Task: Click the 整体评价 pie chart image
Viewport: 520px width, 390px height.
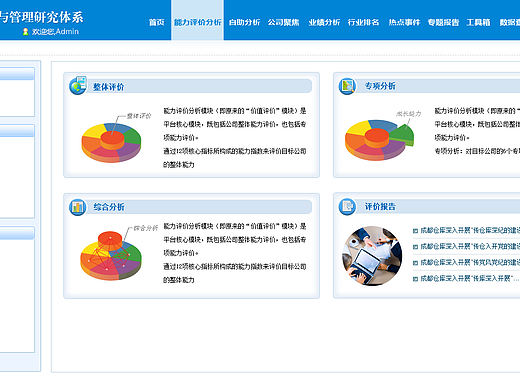Action: pyautogui.click(x=111, y=143)
